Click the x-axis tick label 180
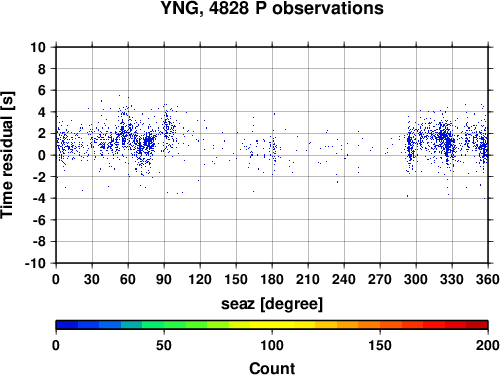Screen dimensions: 500x375 (272, 279)
